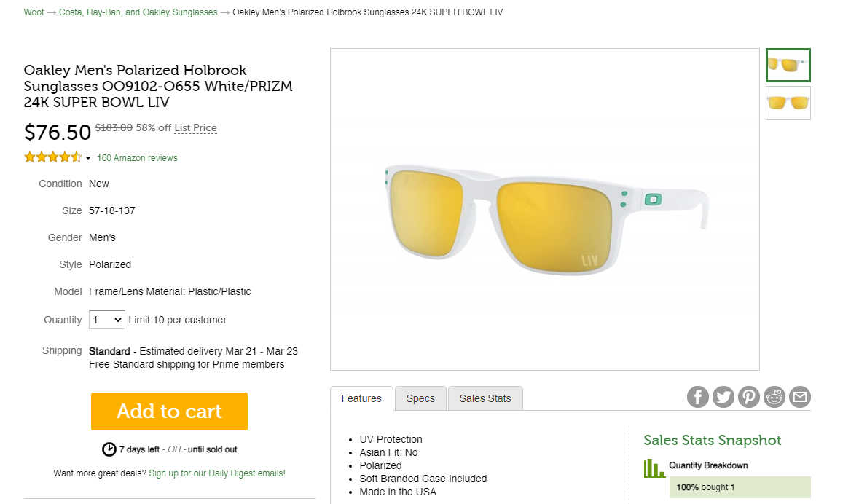Image resolution: width=859 pixels, height=504 pixels.
Task: Share the sunglasses on Twitter
Action: click(723, 397)
